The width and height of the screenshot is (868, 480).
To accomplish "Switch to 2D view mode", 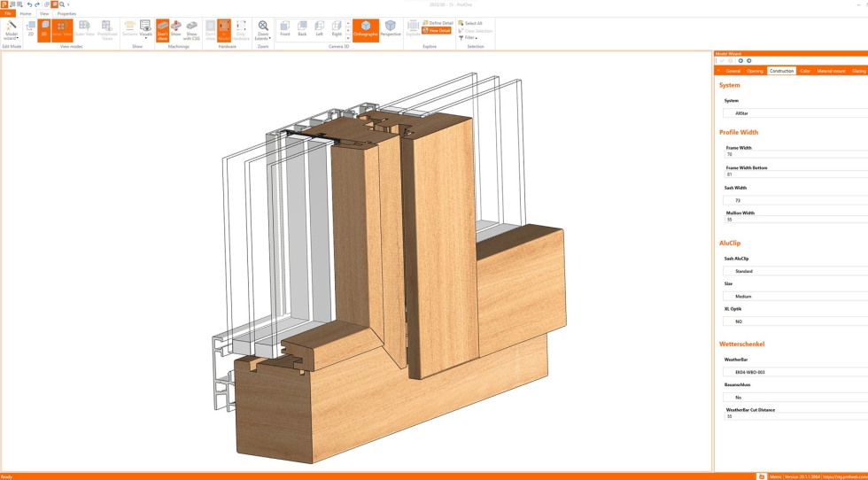I will 31,30.
